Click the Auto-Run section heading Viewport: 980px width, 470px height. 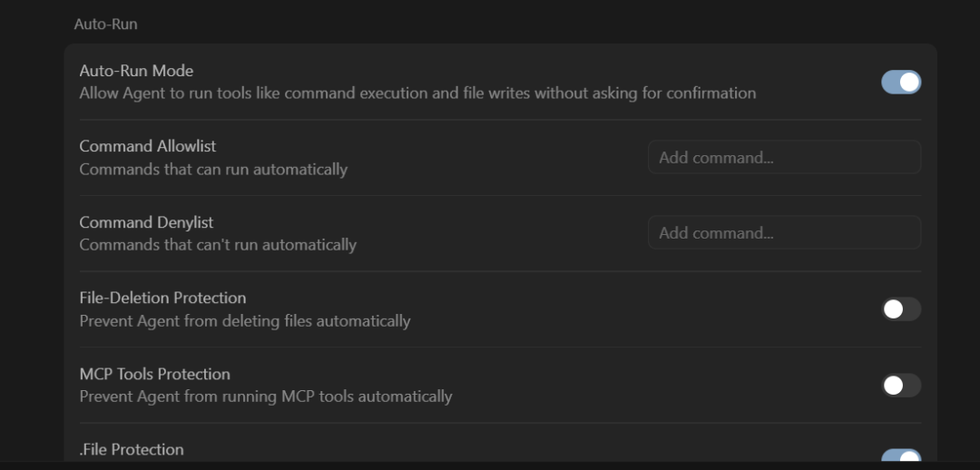[105, 24]
